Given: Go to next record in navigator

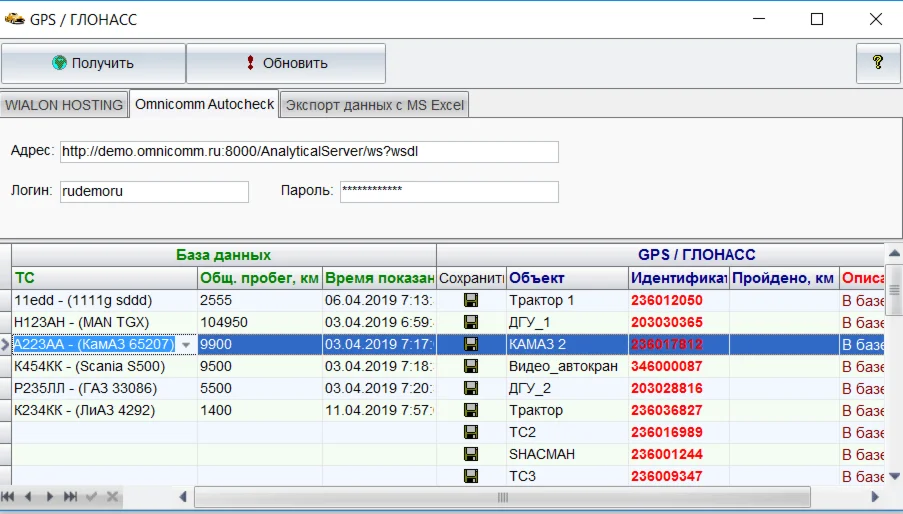Looking at the screenshot, I should 49,496.
